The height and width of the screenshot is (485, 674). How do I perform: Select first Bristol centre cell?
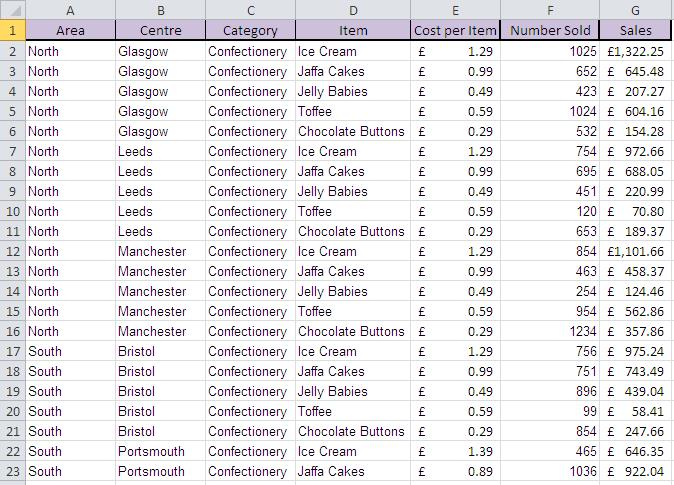point(159,351)
